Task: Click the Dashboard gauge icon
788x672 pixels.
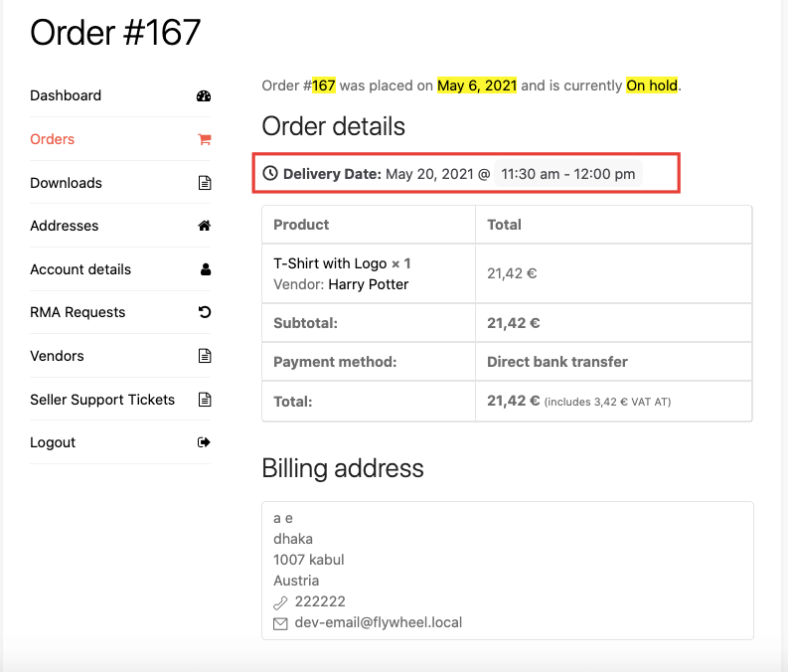Action: tap(204, 96)
